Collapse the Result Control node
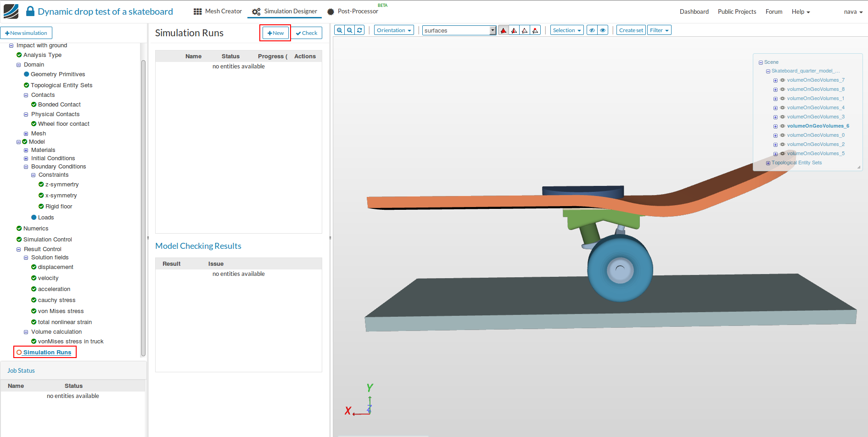This screenshot has height=437, width=868. point(18,250)
